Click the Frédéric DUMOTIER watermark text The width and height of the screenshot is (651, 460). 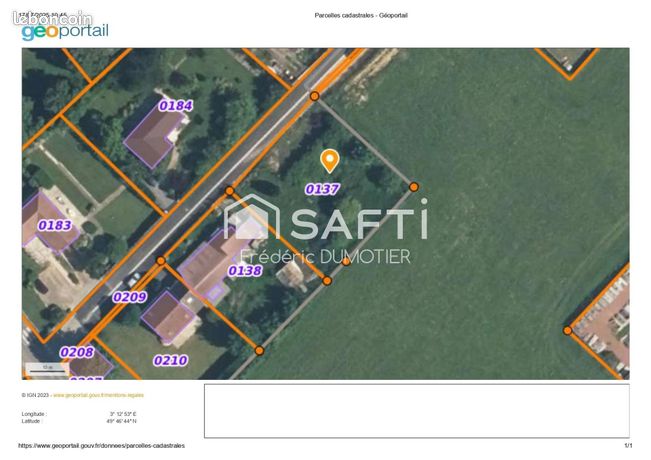coord(326,256)
